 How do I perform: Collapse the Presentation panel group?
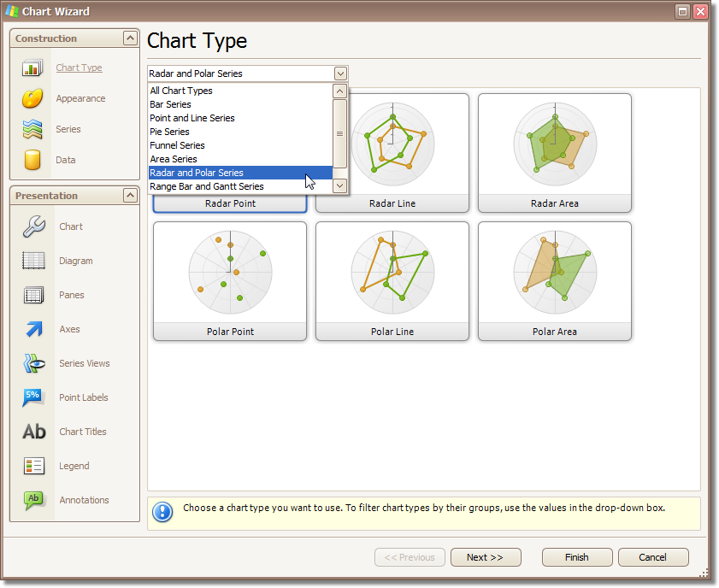click(x=129, y=196)
